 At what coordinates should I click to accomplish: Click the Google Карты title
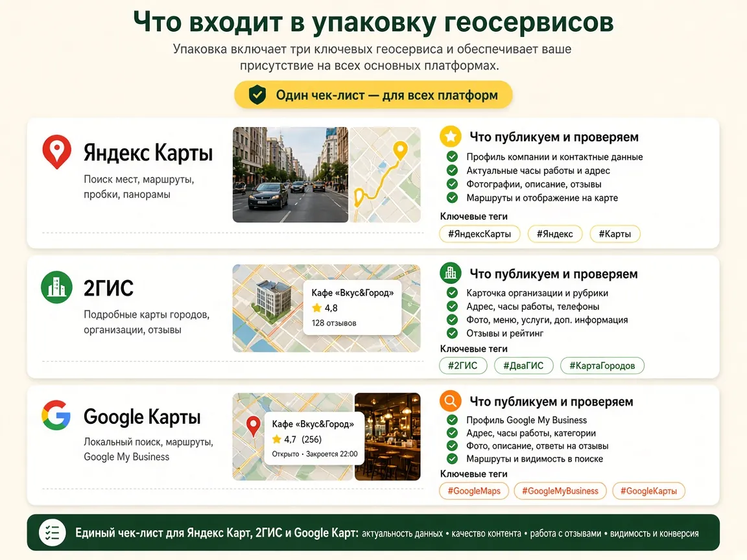(x=142, y=417)
